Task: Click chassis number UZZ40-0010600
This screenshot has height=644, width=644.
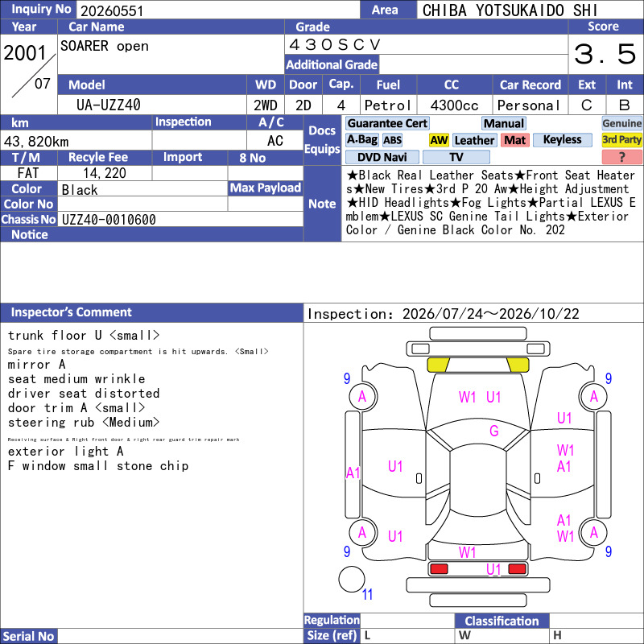Action: pos(109,219)
